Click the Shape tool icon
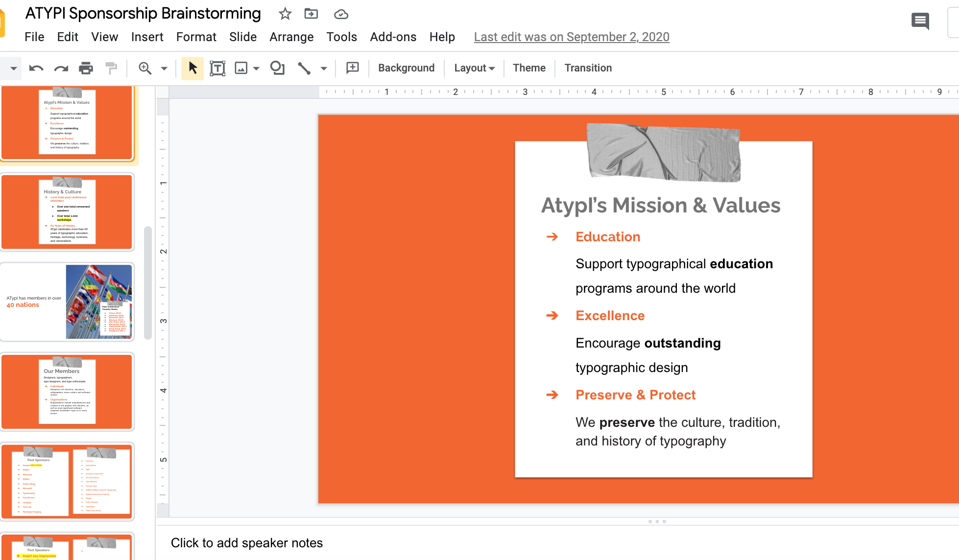This screenshot has height=560, width=959. (277, 68)
